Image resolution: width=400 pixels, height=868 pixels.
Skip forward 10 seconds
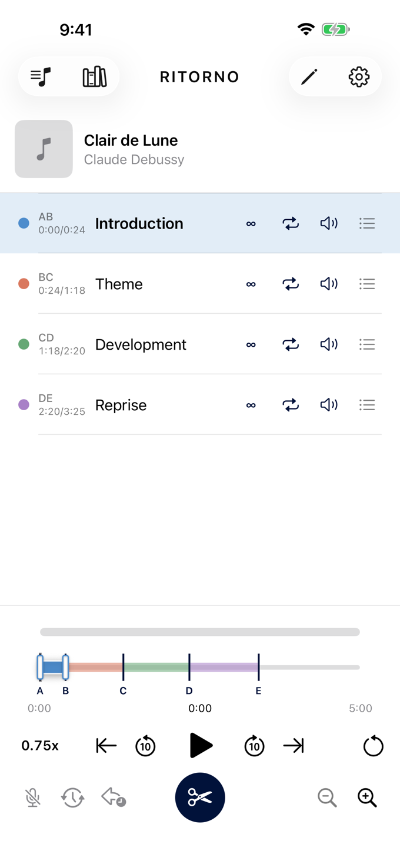click(254, 746)
